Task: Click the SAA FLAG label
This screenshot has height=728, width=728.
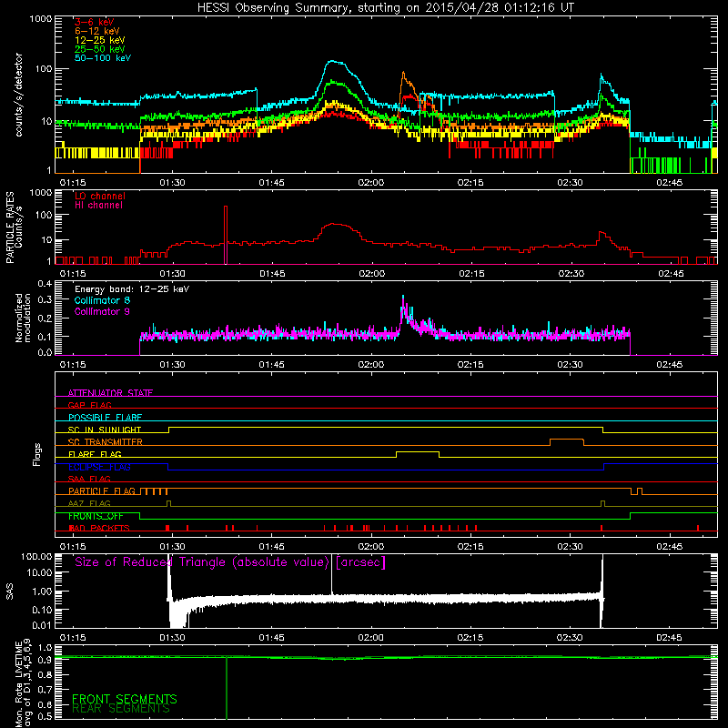Action: click(x=89, y=479)
